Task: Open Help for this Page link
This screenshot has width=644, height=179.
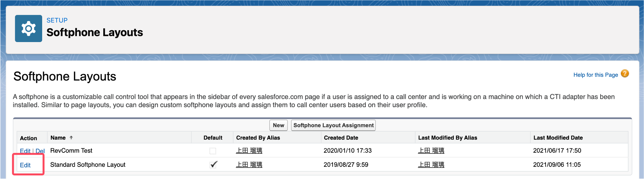Action: [x=595, y=75]
